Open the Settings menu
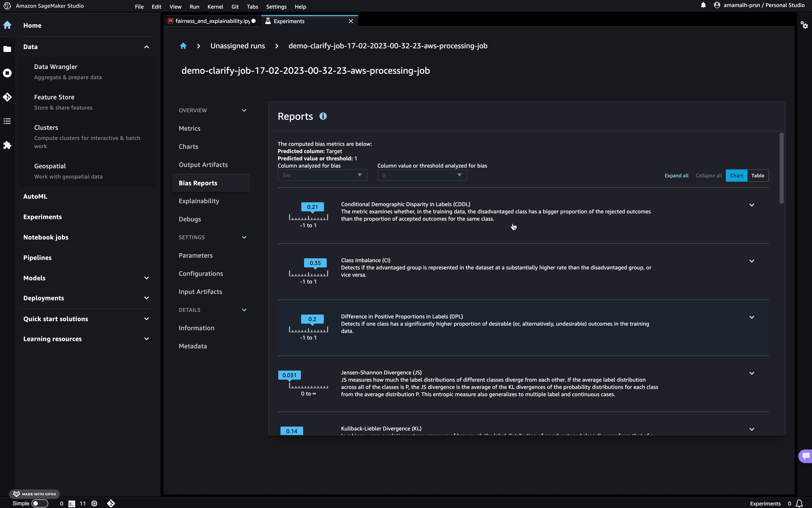The image size is (812, 508). pyautogui.click(x=276, y=7)
